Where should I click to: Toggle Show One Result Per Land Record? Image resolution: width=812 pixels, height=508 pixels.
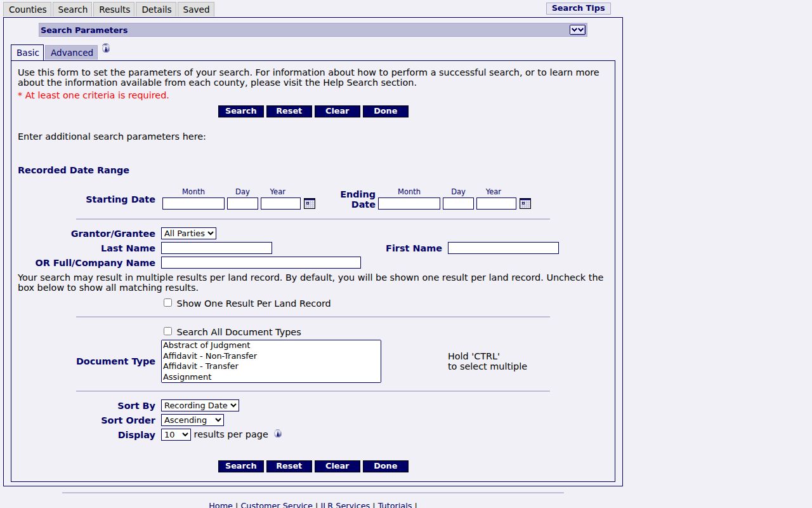pos(168,303)
